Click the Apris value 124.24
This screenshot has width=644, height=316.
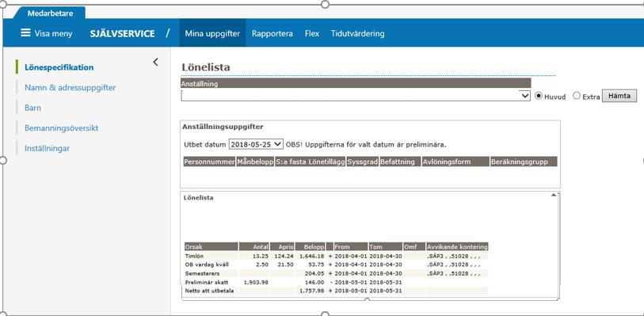click(x=284, y=256)
